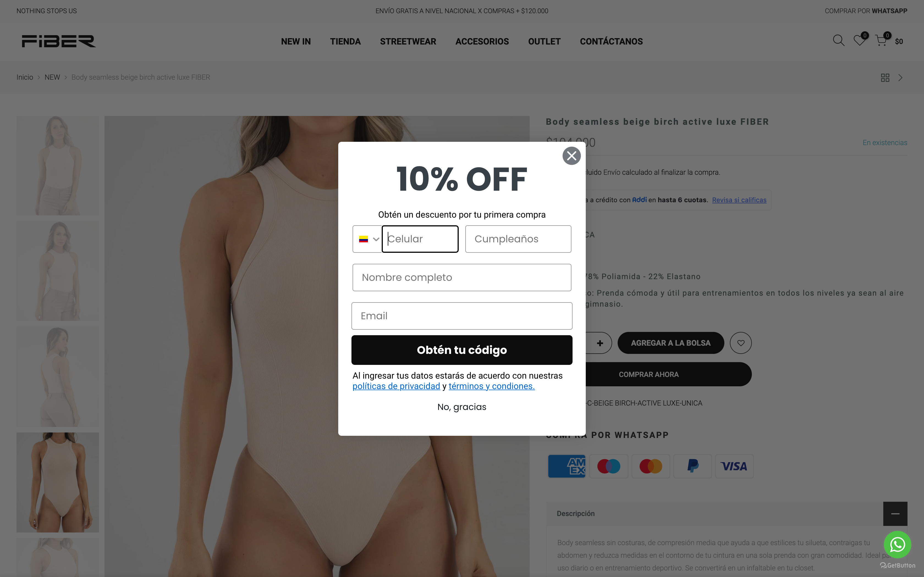Click Obtén tu código button
The height and width of the screenshot is (577, 924).
point(462,350)
